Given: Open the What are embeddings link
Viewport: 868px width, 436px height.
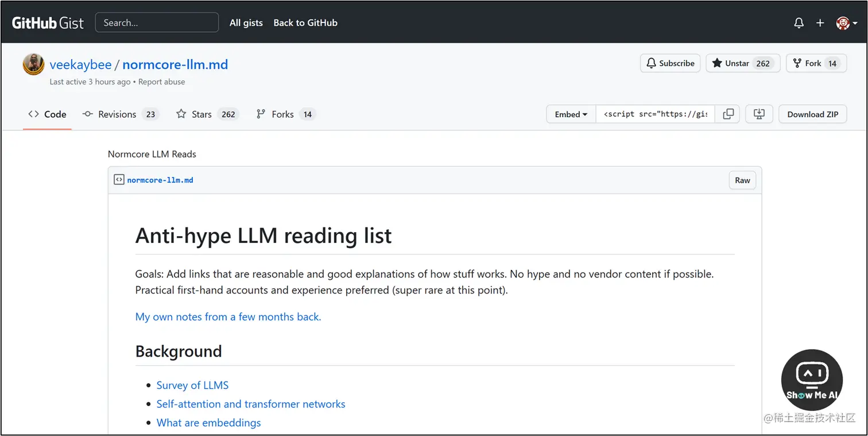Looking at the screenshot, I should pos(208,423).
